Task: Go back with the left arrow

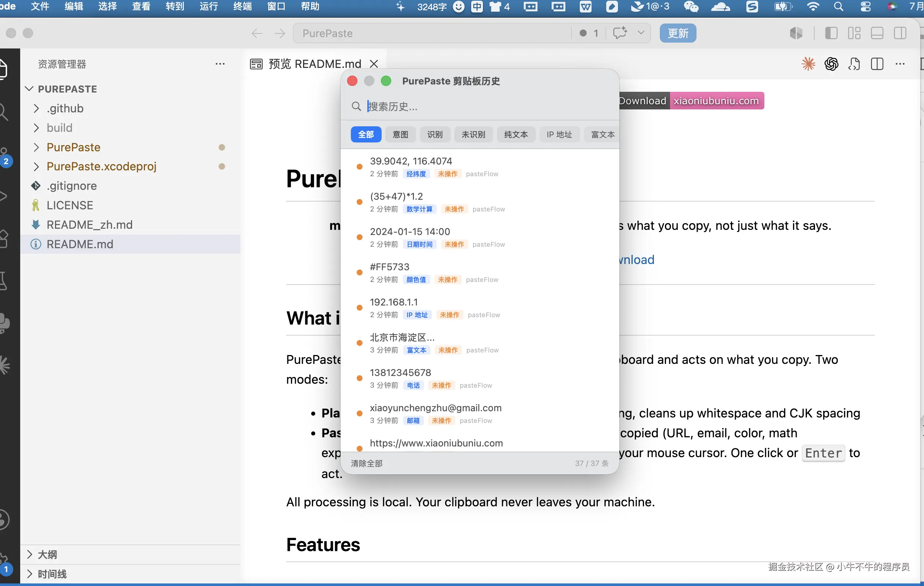Action: click(x=257, y=33)
